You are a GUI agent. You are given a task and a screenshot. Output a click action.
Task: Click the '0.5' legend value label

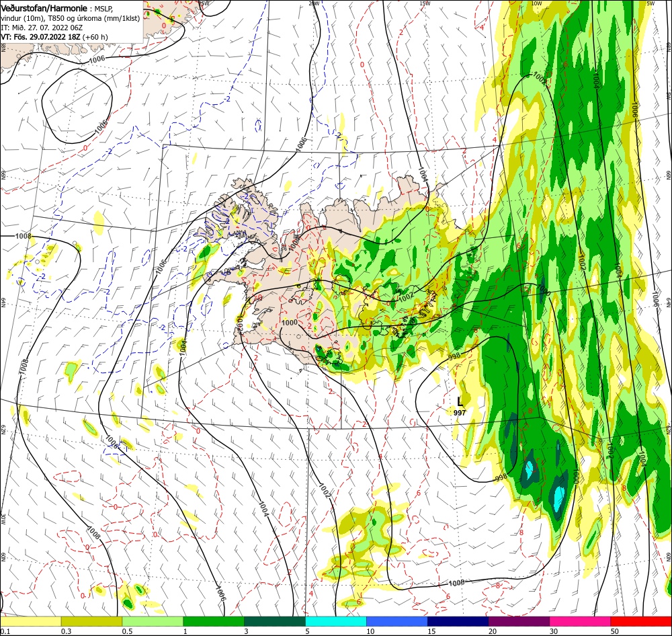(x=127, y=631)
